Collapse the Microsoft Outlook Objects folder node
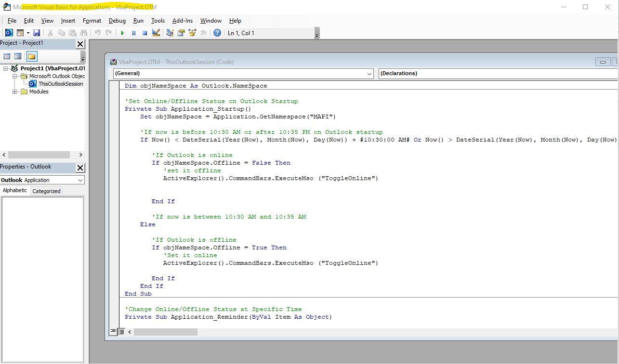 14,76
